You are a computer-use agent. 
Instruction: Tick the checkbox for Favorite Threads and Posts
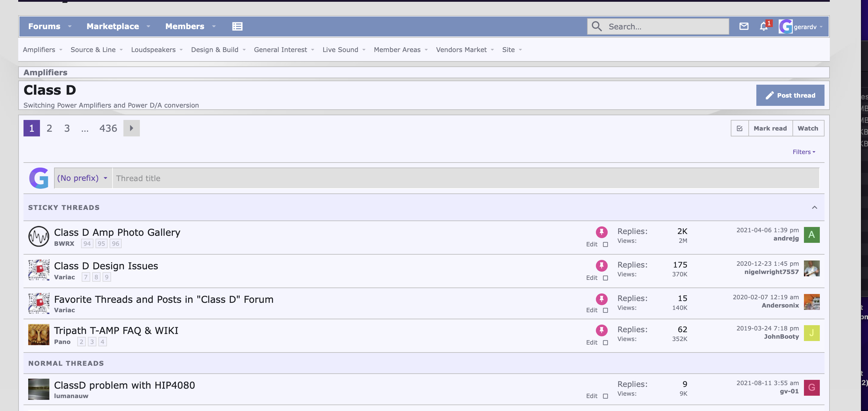point(605,310)
